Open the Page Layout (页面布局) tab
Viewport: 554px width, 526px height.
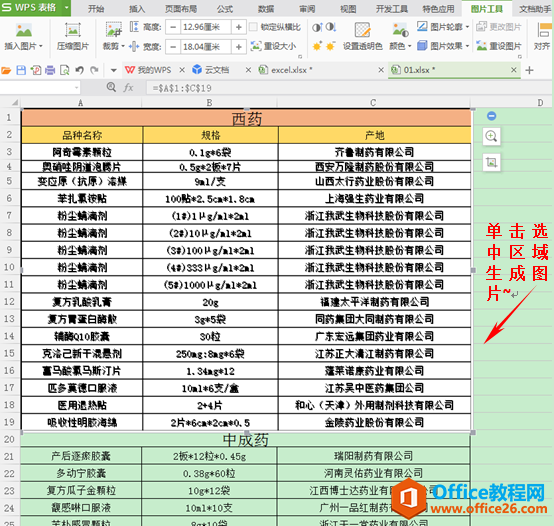pos(181,9)
